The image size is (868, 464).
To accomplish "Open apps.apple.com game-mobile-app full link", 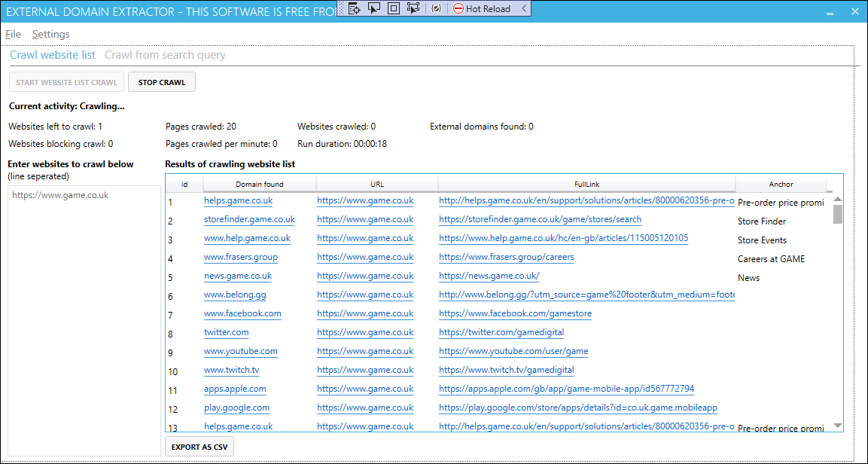I will coord(567,389).
